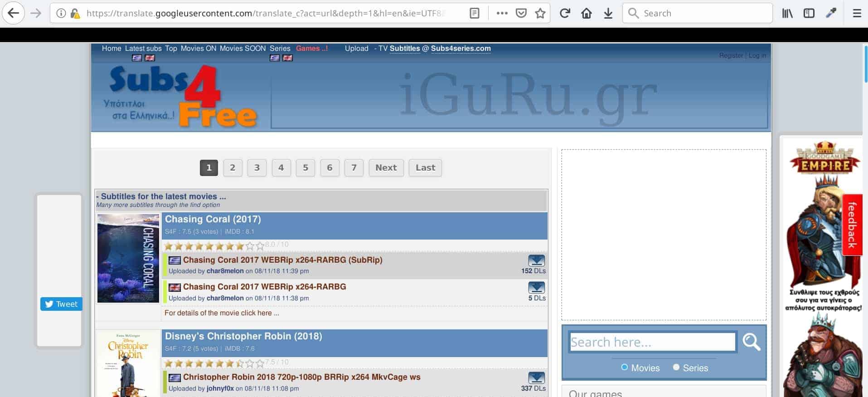Image resolution: width=868 pixels, height=397 pixels.
Task: Toggle reader view in the address bar
Action: pos(475,14)
